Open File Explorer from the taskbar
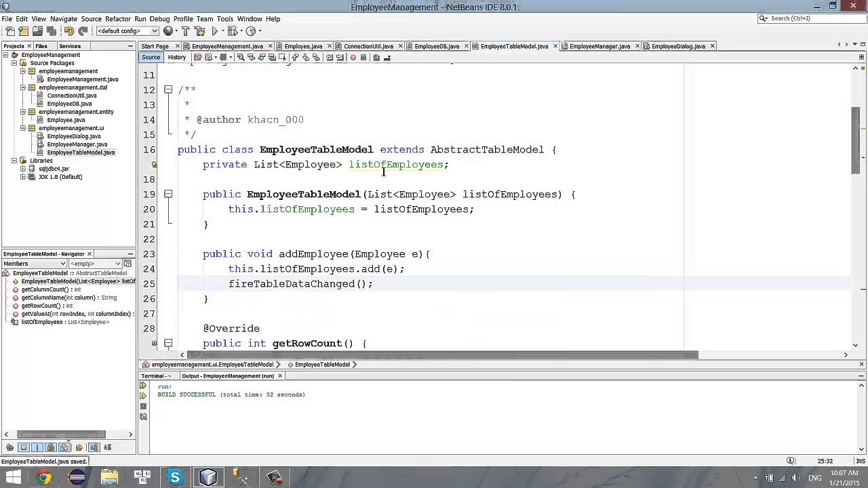The height and width of the screenshot is (488, 868). [x=109, y=477]
